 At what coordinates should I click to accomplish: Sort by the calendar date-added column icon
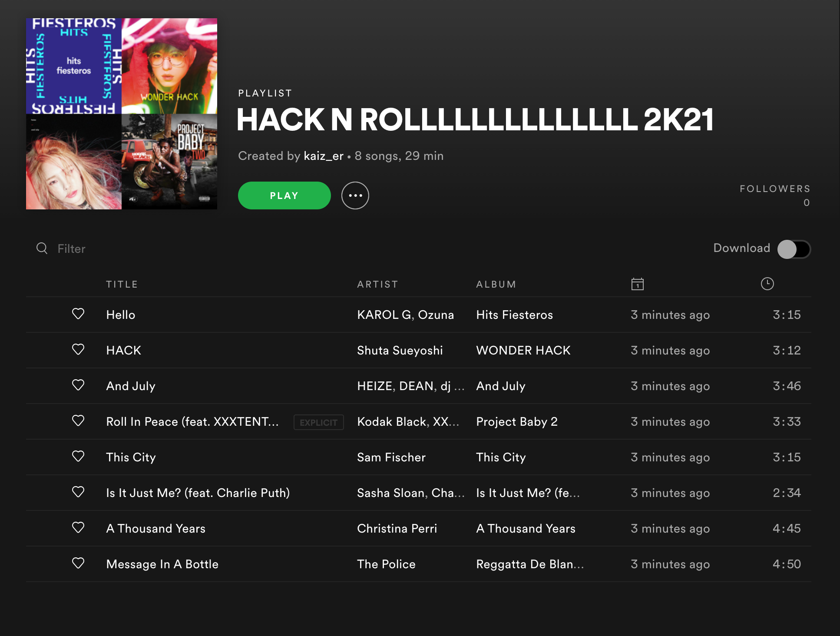[637, 284]
